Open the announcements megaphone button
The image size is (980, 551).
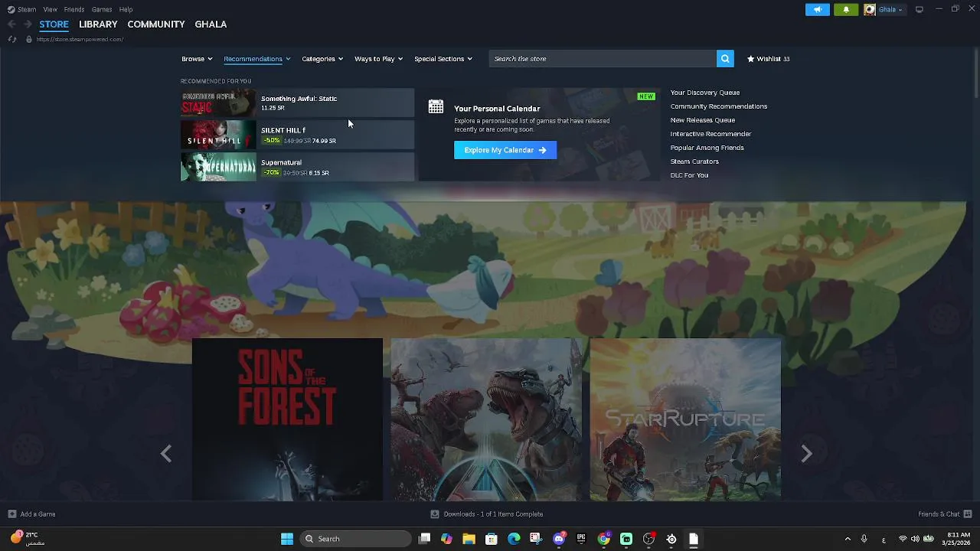[818, 9]
